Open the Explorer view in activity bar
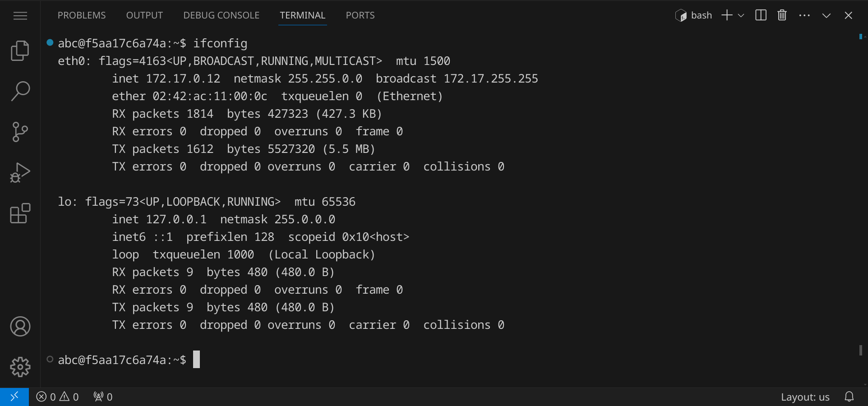Viewport: 868px width, 406px height. click(20, 51)
